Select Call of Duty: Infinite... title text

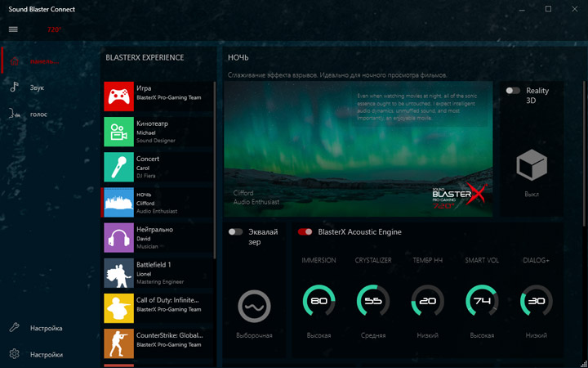(x=167, y=300)
